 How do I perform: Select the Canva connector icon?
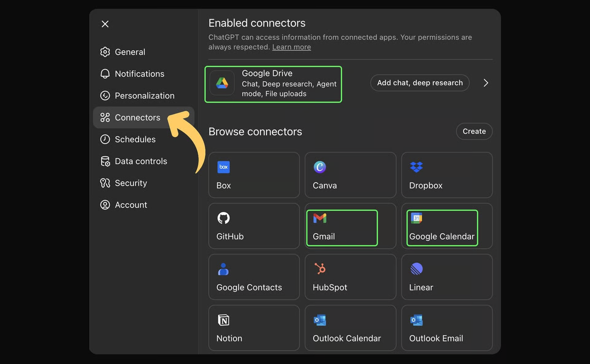pos(320,167)
